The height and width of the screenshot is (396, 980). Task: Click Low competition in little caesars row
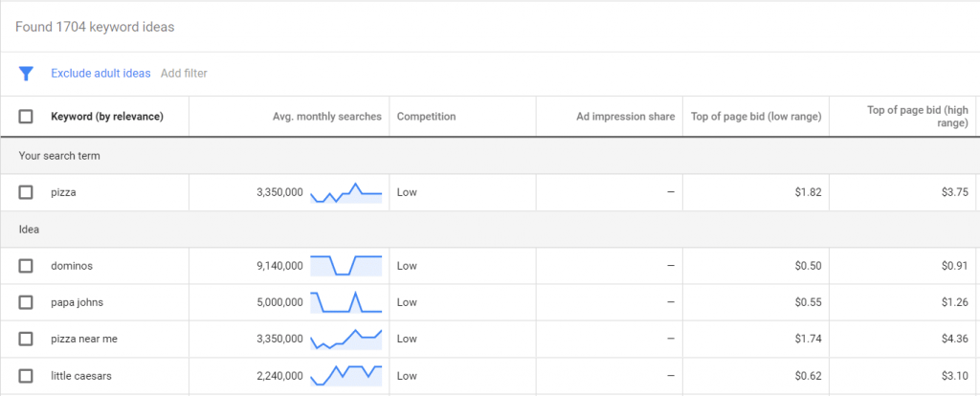tap(407, 376)
